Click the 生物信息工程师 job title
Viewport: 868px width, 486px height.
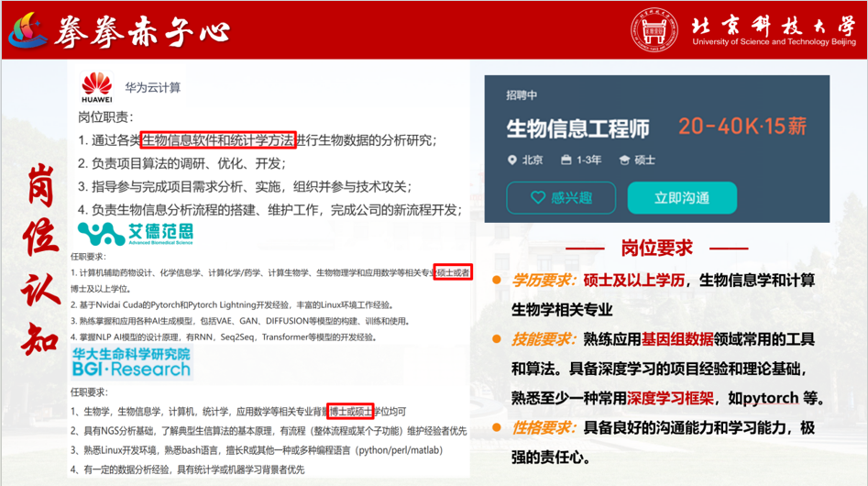(577, 127)
